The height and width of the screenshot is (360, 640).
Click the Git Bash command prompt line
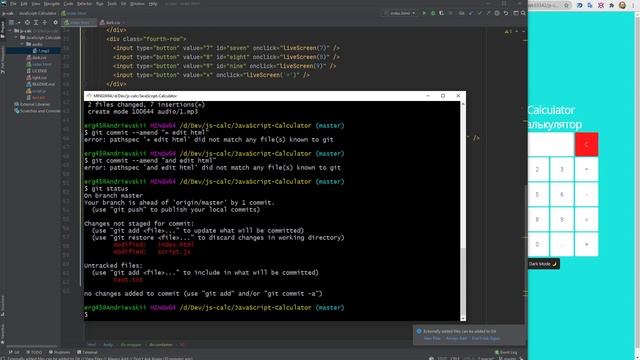point(272,314)
